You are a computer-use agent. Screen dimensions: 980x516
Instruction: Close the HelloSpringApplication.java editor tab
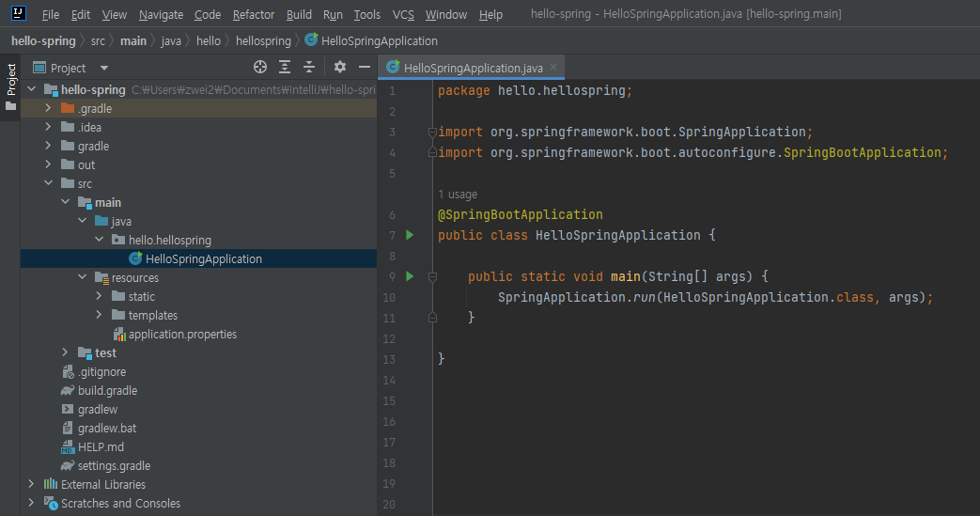click(x=553, y=67)
